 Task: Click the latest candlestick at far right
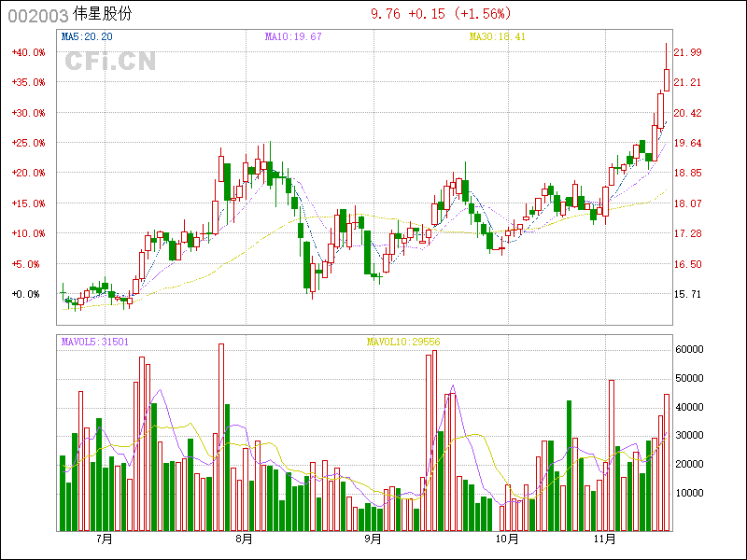(x=667, y=79)
